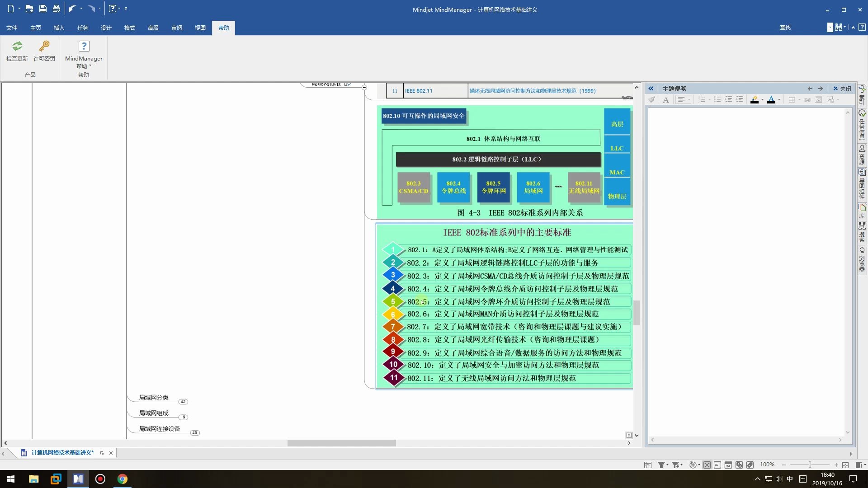Viewport: 868px width, 488px height.
Task: Apply bulleted list in notes toolbar
Action: click(x=717, y=100)
